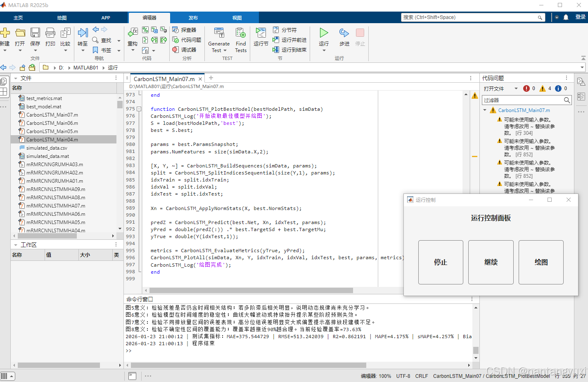Click Generate Test icon
Viewport: 588px width, 382px height.
point(219,33)
